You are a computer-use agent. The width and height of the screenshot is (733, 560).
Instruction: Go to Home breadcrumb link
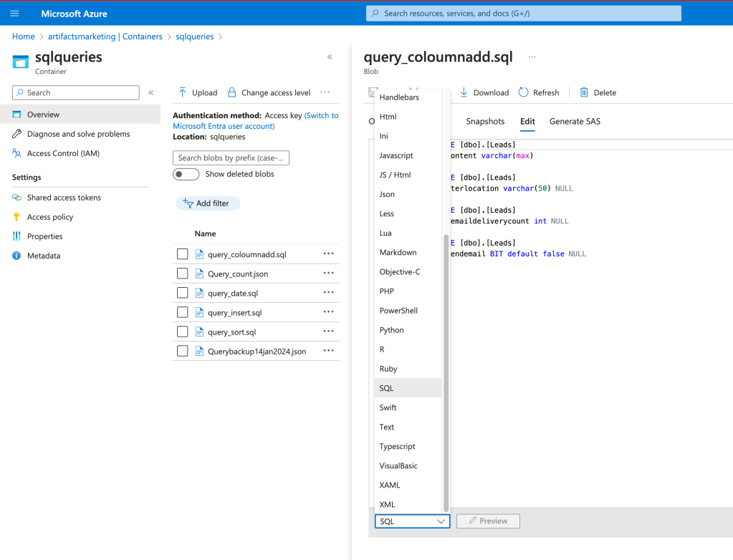(x=24, y=37)
